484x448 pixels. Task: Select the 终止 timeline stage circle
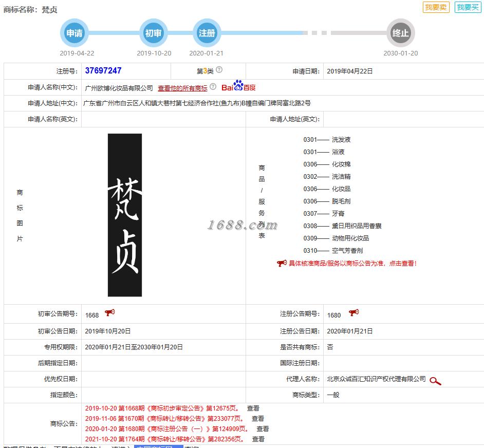click(x=400, y=33)
